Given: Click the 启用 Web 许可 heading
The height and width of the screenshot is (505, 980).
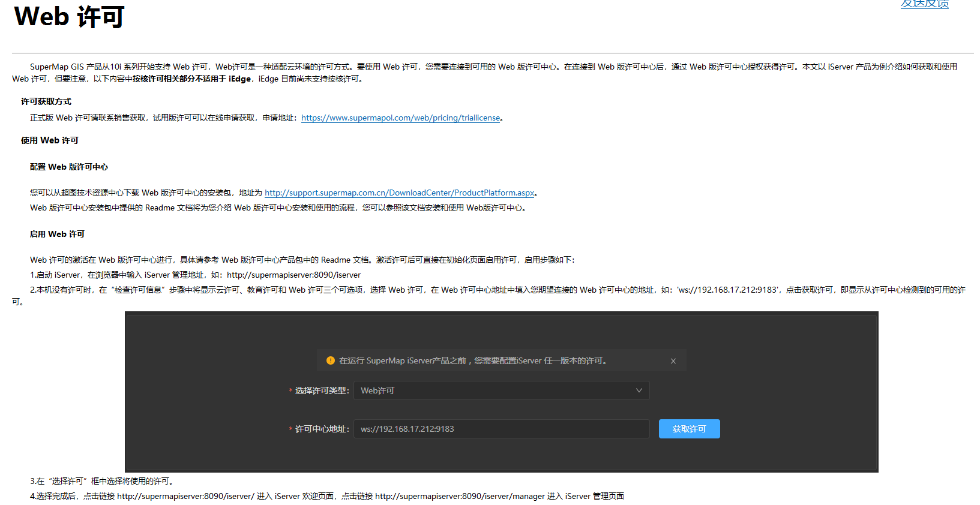Looking at the screenshot, I should (57, 234).
